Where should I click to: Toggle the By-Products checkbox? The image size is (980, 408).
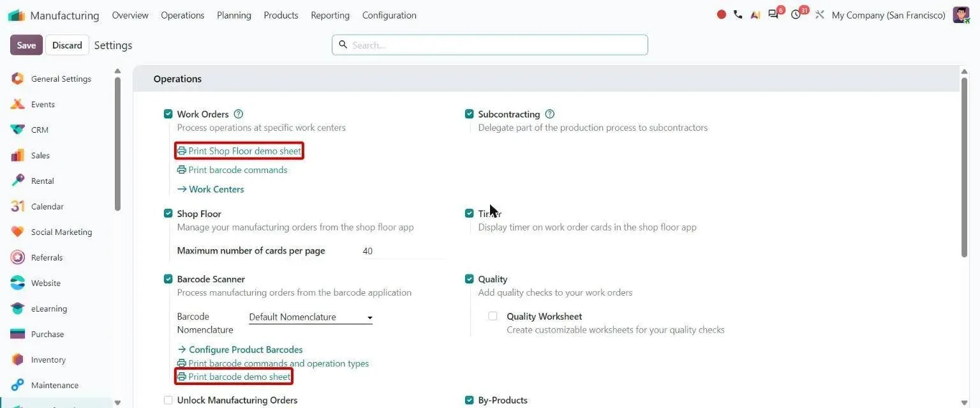pyautogui.click(x=470, y=400)
